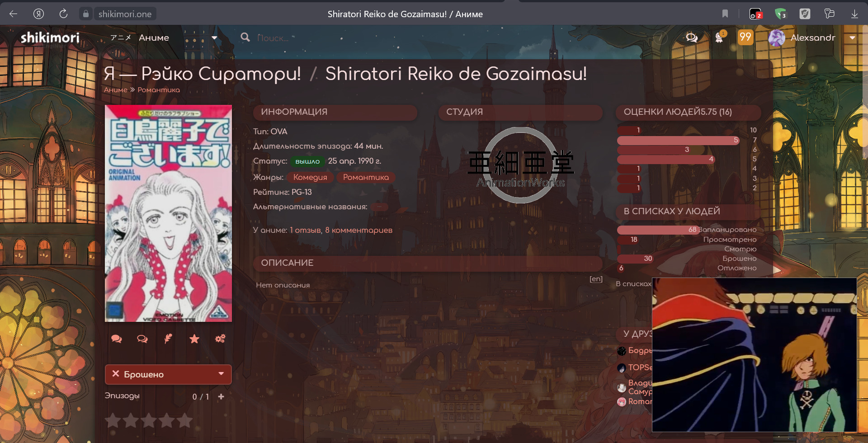Image resolution: width=868 pixels, height=443 pixels.
Task: Open the Alexsandr profile menu arrow
Action: click(x=852, y=38)
